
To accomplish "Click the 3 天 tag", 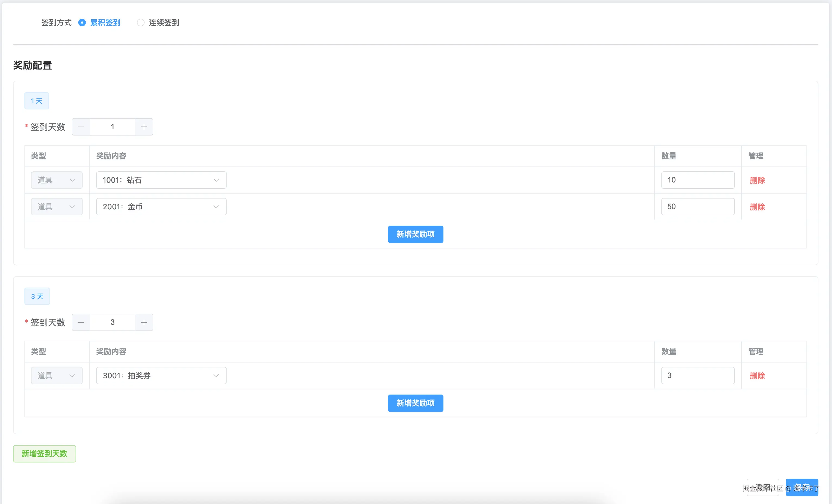I will pyautogui.click(x=37, y=296).
